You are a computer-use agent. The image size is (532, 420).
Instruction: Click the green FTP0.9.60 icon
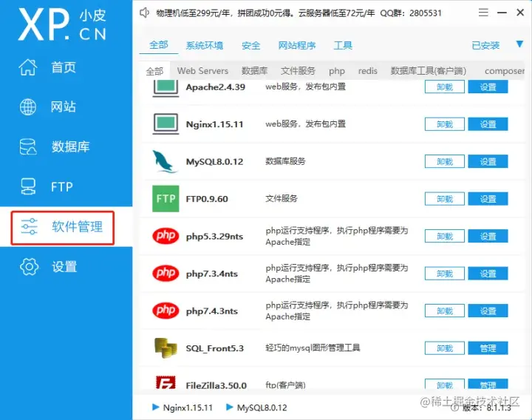pos(166,199)
